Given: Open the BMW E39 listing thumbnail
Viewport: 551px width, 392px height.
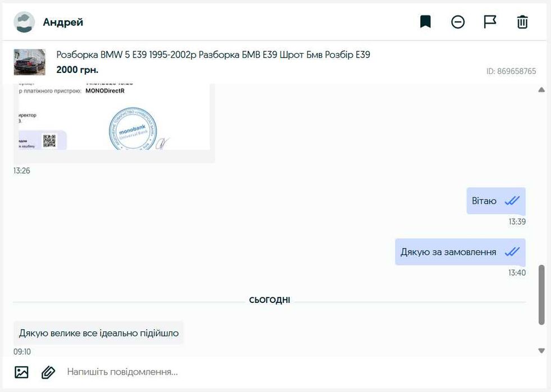Looking at the screenshot, I should click(30, 62).
